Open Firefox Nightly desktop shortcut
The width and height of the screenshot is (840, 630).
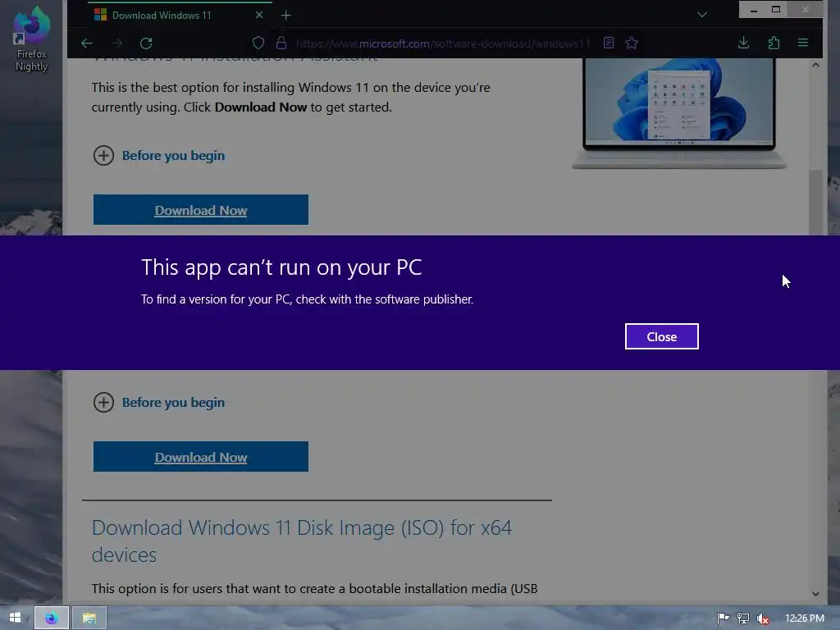31,39
